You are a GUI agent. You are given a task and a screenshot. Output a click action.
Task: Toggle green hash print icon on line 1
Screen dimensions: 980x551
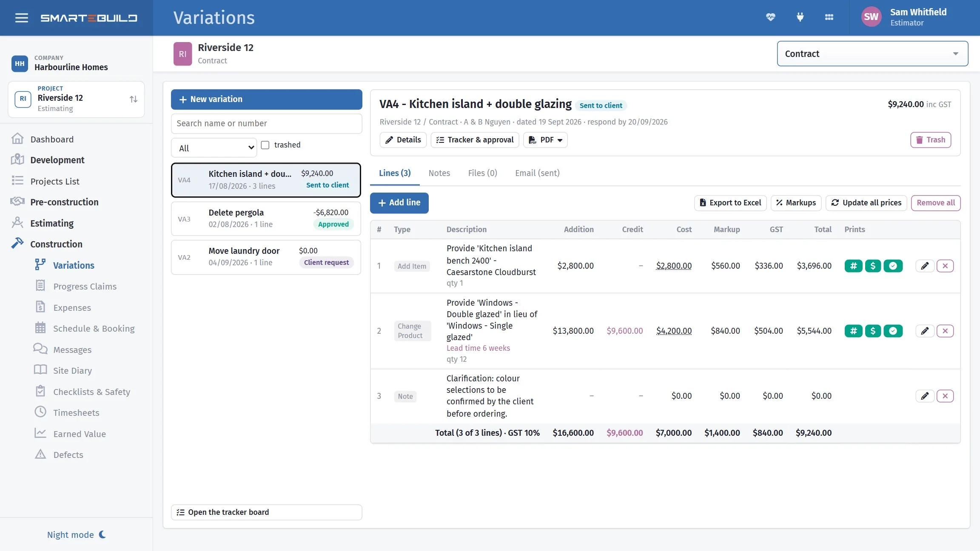pyautogui.click(x=853, y=266)
